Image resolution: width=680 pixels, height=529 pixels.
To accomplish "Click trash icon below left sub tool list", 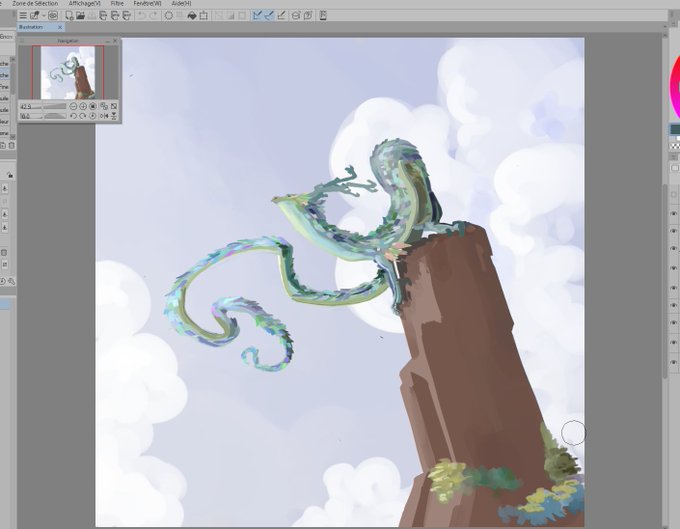I will 12,146.
